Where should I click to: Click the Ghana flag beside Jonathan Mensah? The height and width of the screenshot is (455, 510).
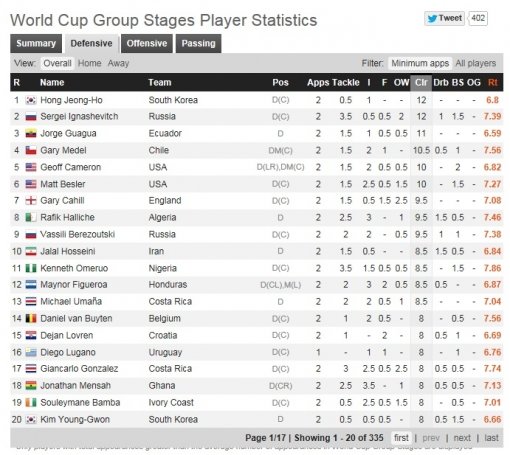(x=31, y=386)
